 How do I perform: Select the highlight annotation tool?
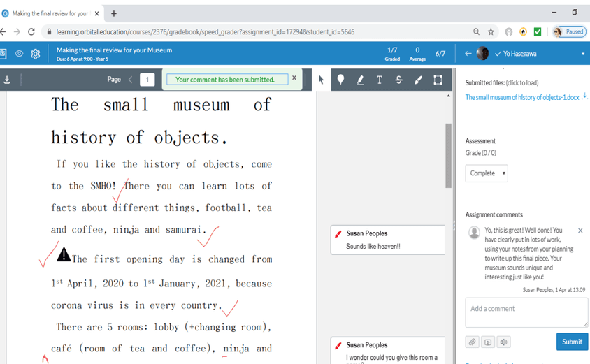tap(360, 80)
